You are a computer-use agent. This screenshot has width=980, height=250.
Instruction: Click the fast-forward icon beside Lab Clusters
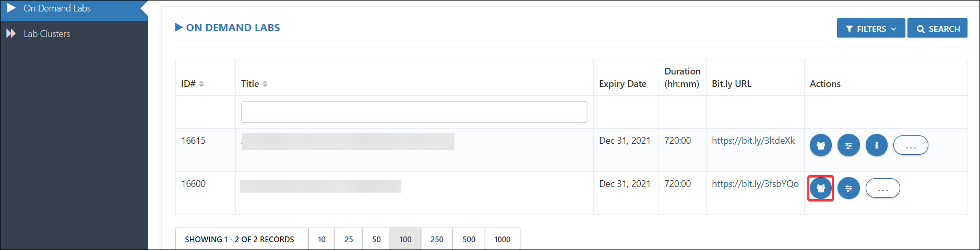(x=11, y=34)
